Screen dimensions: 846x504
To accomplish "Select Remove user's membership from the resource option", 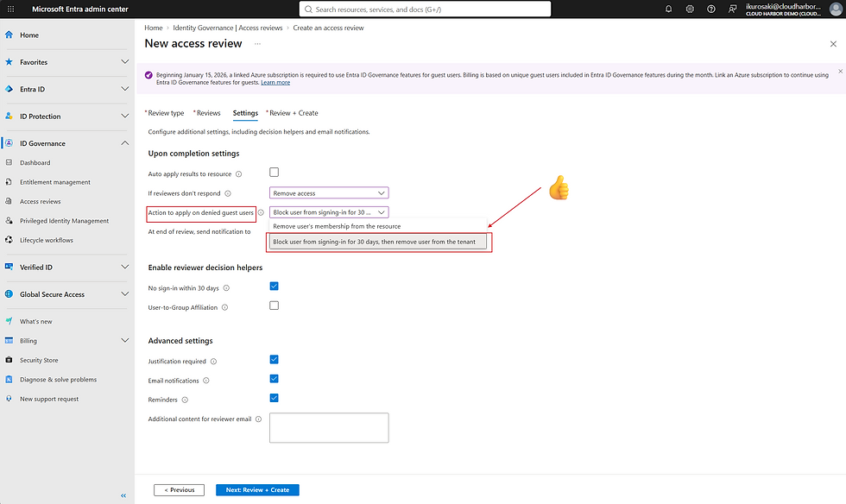I will click(x=378, y=227).
